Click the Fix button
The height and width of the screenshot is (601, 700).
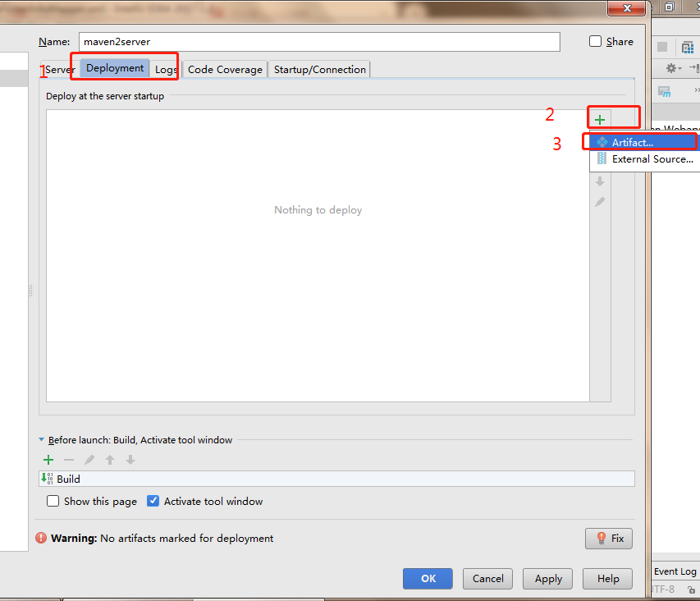(608, 539)
